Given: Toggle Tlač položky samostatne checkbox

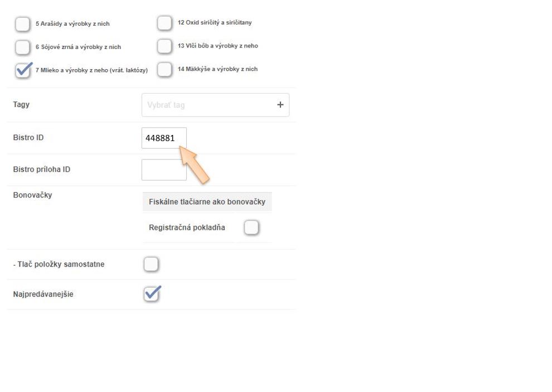Looking at the screenshot, I should click(x=151, y=264).
